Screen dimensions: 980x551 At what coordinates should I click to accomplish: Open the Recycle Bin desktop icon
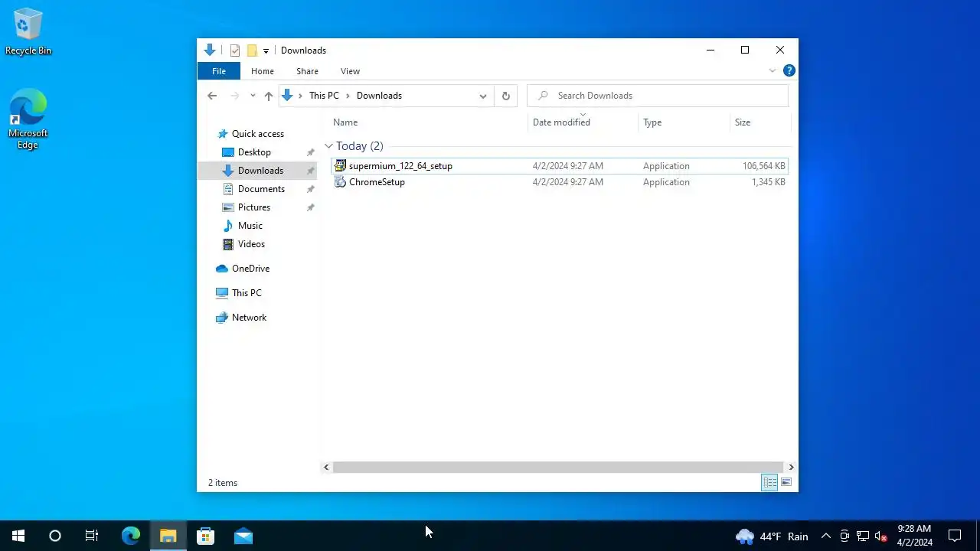pyautogui.click(x=28, y=32)
